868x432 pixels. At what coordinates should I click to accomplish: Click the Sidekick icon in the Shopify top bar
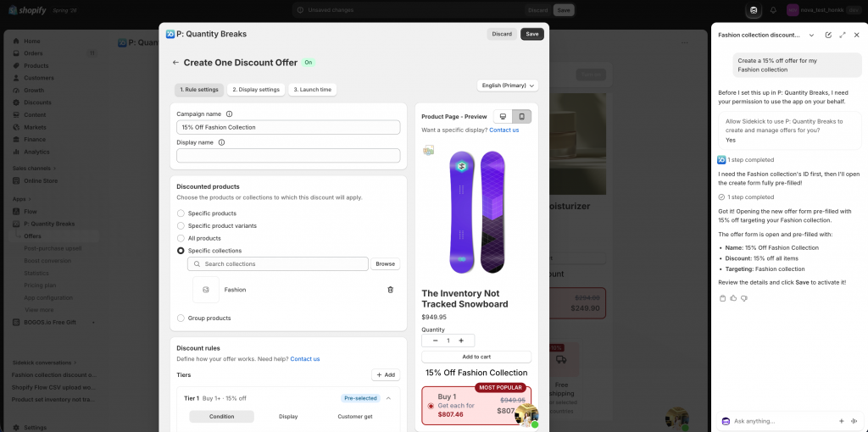coord(754,10)
